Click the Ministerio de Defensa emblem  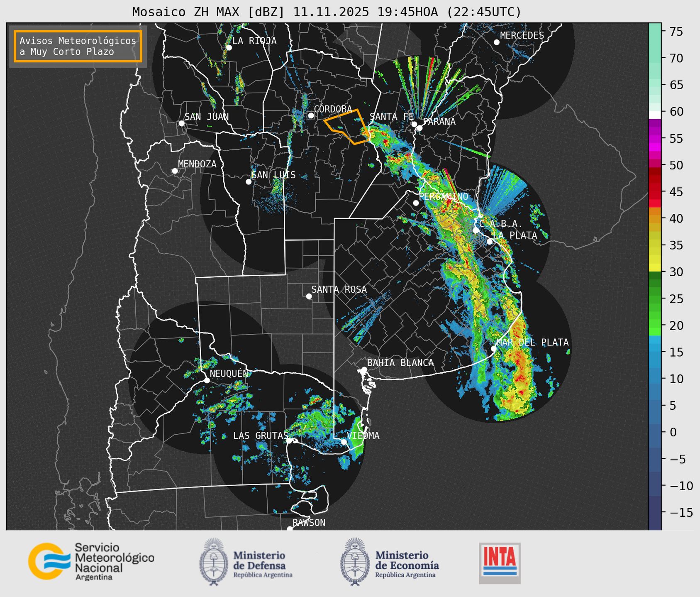click(x=214, y=562)
